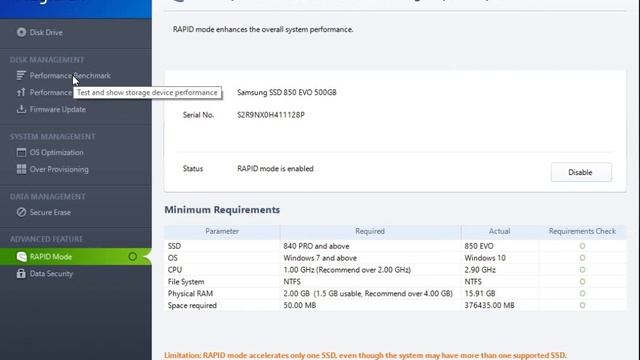Open Secure Erase page
The image size is (640, 360).
click(x=50, y=212)
